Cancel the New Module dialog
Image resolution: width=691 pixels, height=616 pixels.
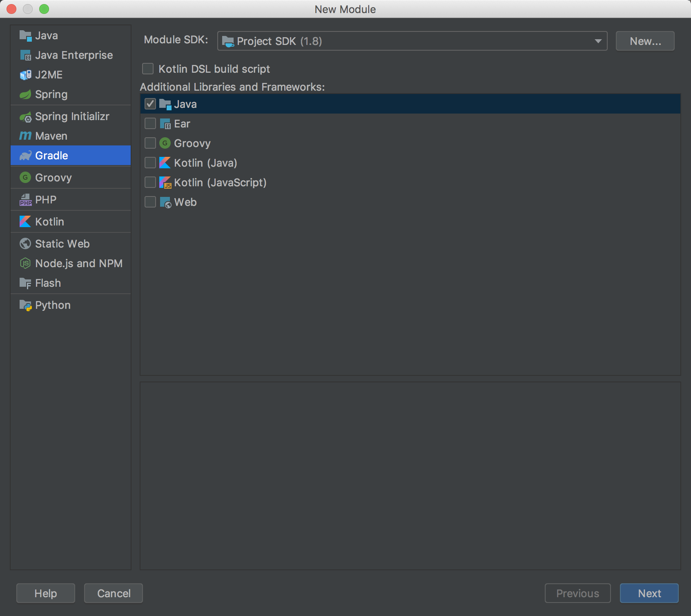point(114,593)
